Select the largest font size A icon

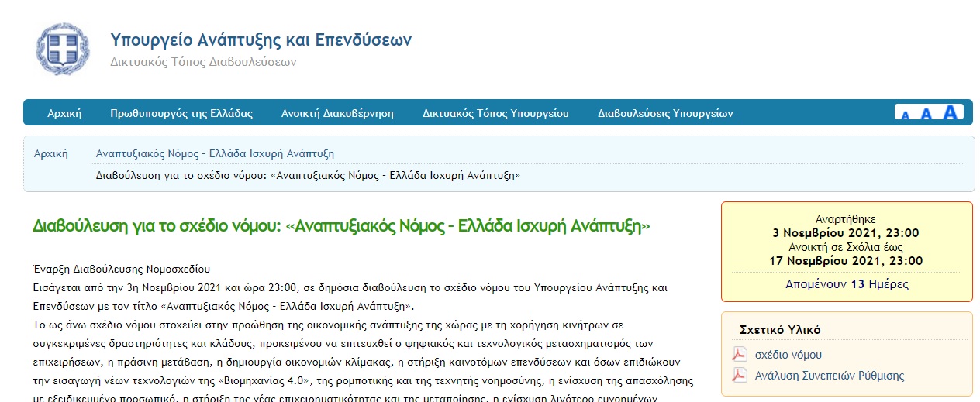(x=950, y=112)
